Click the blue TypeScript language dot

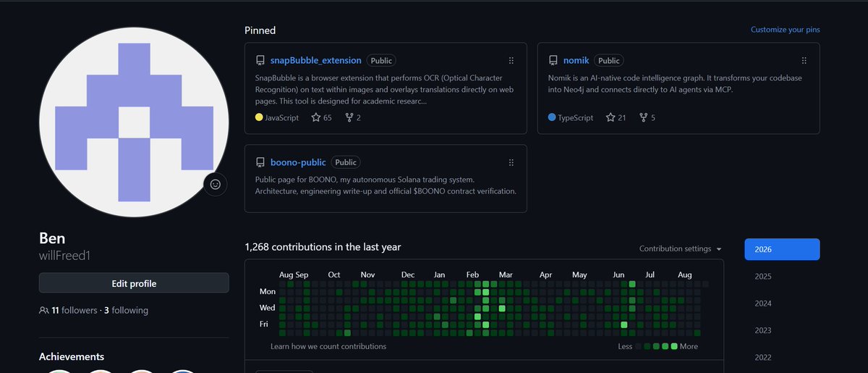coord(552,117)
